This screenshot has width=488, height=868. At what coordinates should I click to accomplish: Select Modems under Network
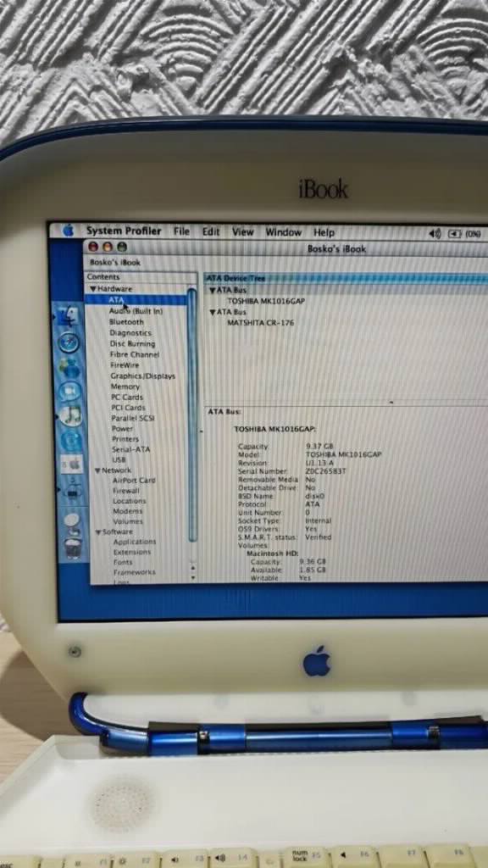pyautogui.click(x=128, y=511)
